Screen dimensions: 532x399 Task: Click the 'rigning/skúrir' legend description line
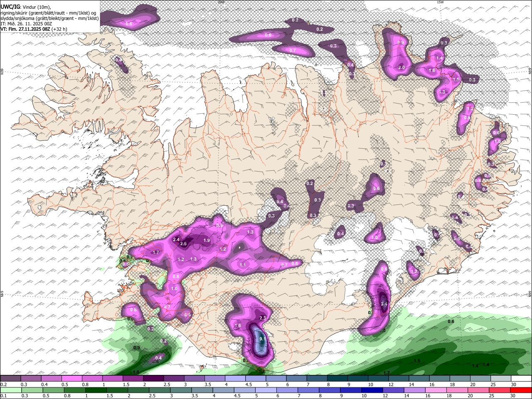point(49,13)
